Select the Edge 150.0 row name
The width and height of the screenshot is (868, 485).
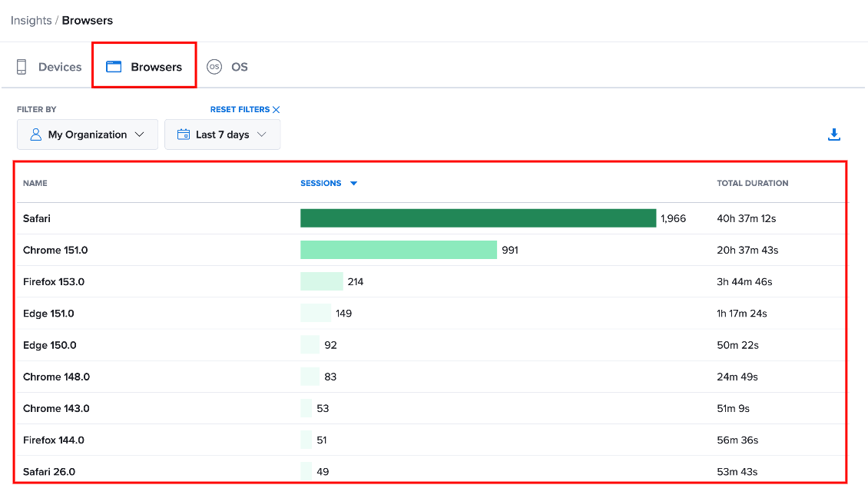pos(50,345)
